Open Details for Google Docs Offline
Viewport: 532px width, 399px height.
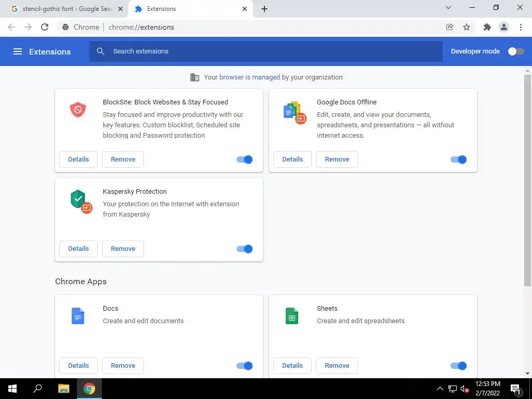[x=292, y=159]
